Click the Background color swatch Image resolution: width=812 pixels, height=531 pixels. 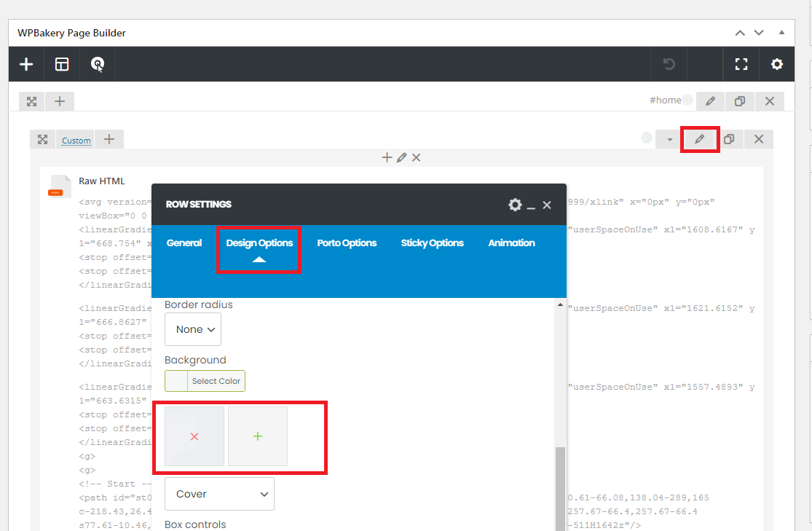(x=176, y=381)
